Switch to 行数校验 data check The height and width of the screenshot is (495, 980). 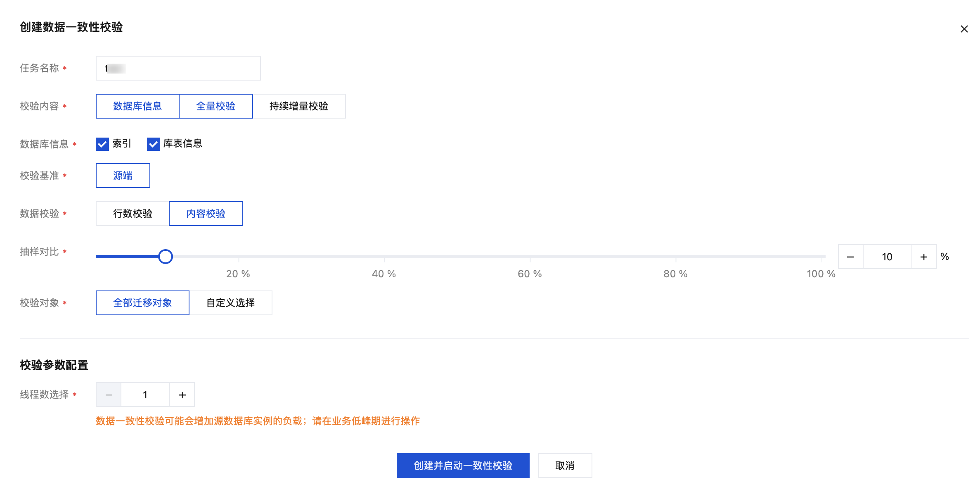[x=133, y=214]
